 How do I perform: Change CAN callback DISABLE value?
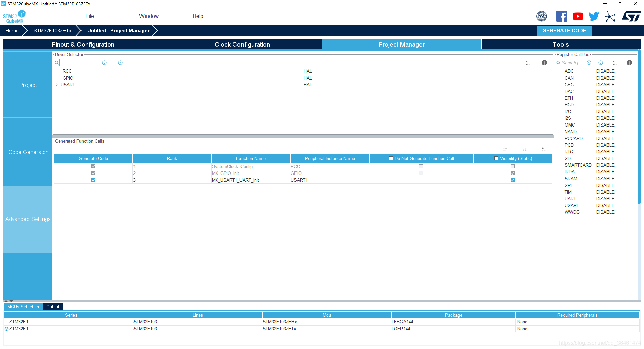605,78
